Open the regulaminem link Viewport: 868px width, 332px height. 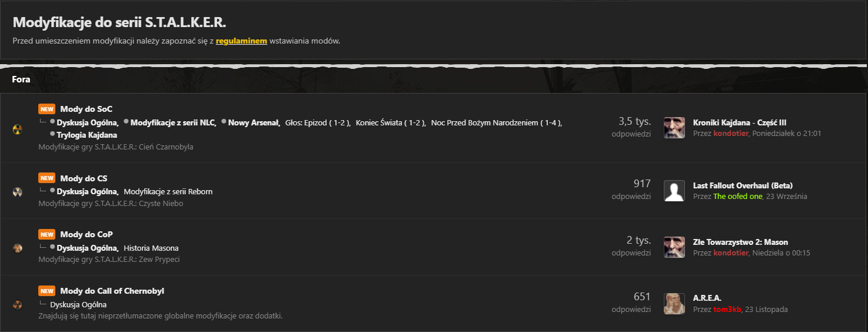[241, 41]
